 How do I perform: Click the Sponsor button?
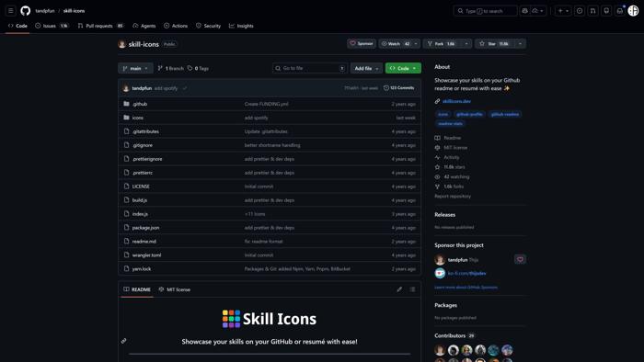pyautogui.click(x=362, y=44)
